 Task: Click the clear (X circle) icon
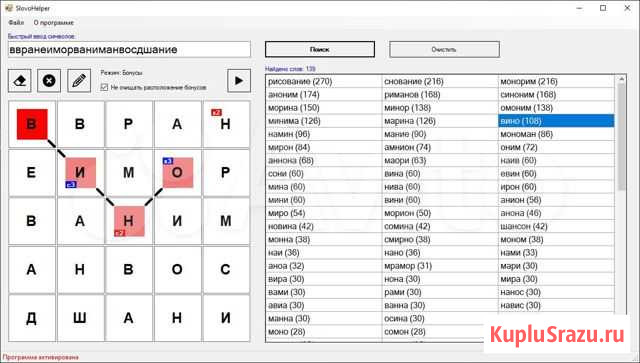(49, 80)
